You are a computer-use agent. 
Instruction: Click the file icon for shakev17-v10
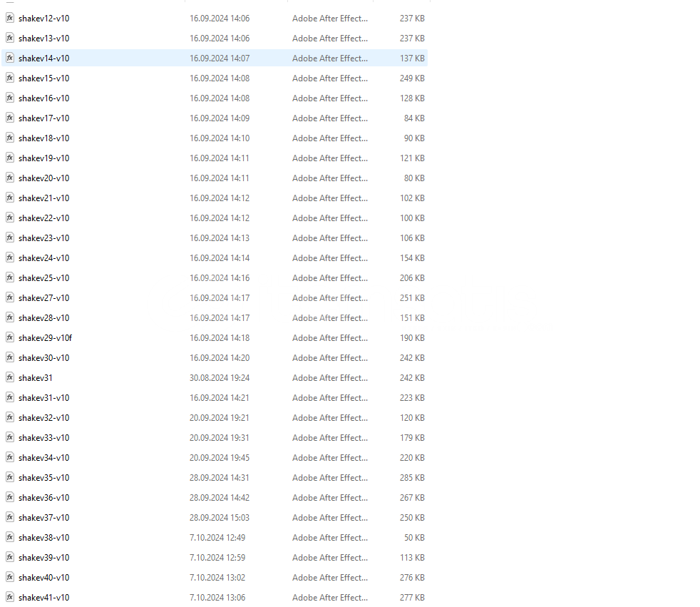pos(10,118)
